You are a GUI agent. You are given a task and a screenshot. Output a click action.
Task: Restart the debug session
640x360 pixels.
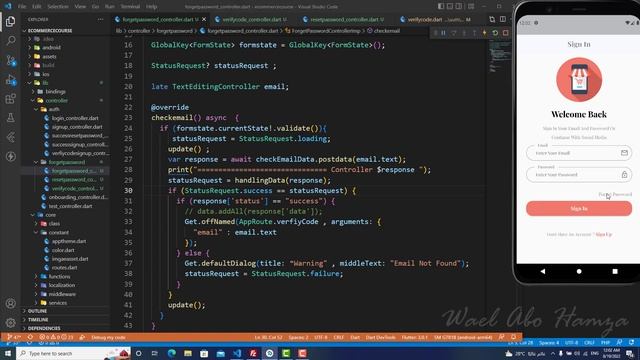[x=495, y=33]
